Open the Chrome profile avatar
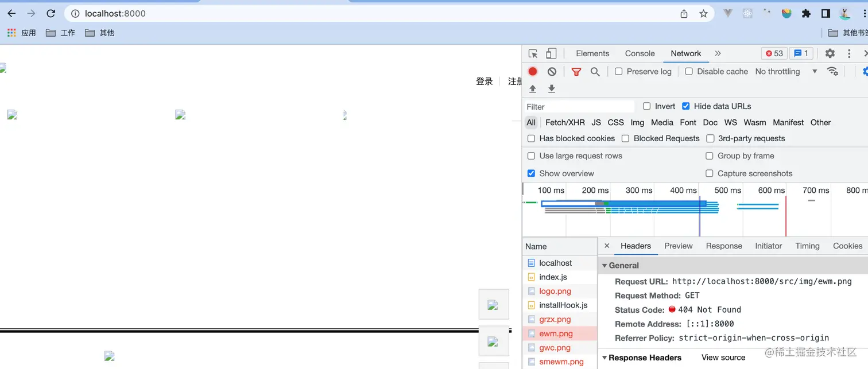 pyautogui.click(x=844, y=13)
